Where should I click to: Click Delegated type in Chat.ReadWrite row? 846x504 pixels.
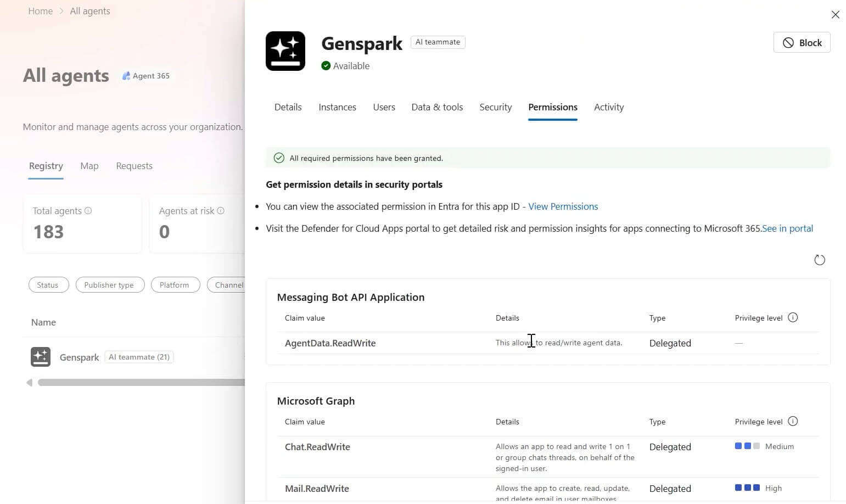[670, 447]
